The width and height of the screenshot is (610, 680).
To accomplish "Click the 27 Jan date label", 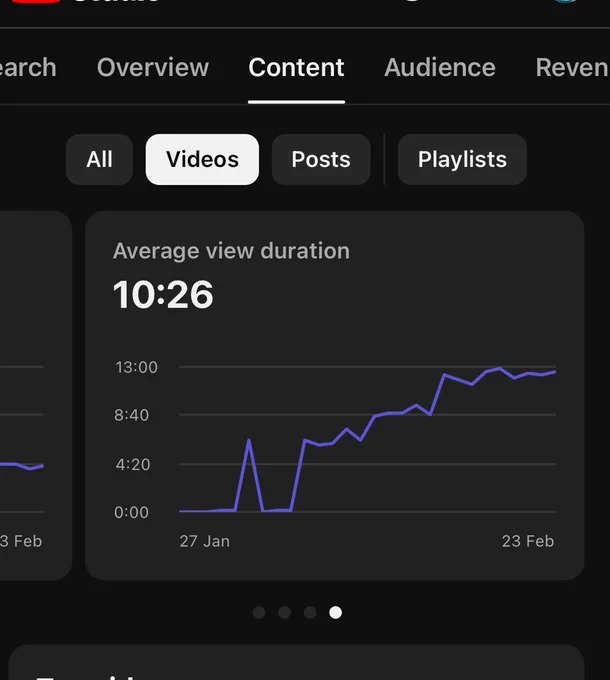I will (205, 541).
